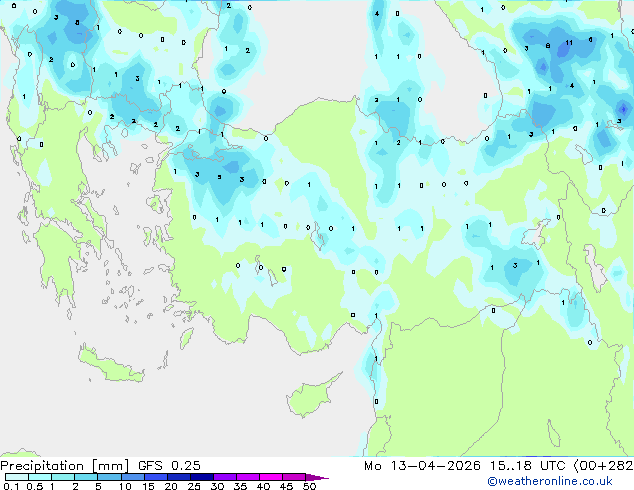Click the 11 mm precipitation value on map
The height and width of the screenshot is (490, 634).
(x=569, y=42)
